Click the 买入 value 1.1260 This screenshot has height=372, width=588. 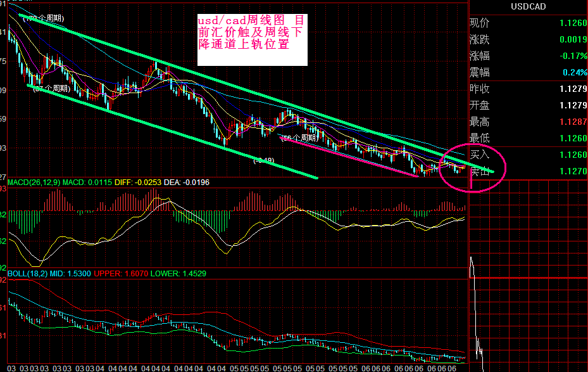573,155
